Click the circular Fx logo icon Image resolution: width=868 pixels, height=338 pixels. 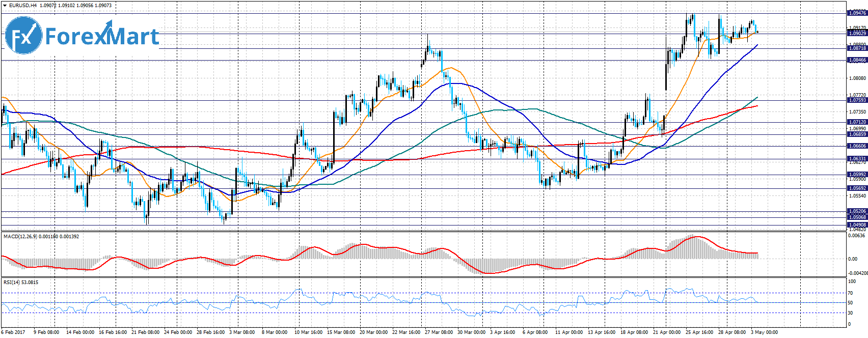tap(23, 36)
